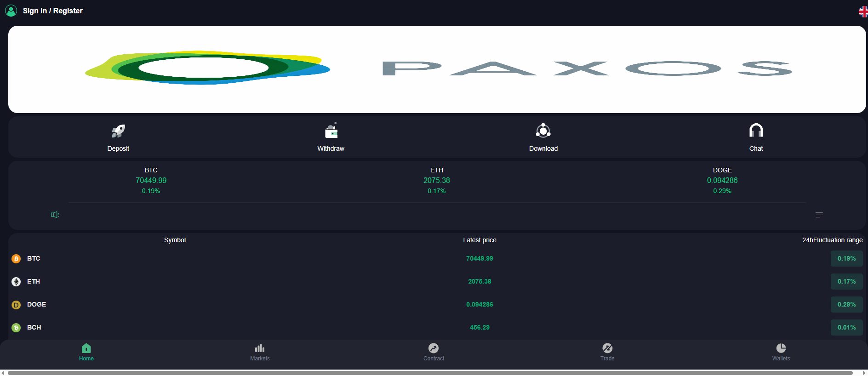Open the announcements list icon
The width and height of the screenshot is (868, 376).
click(x=819, y=215)
